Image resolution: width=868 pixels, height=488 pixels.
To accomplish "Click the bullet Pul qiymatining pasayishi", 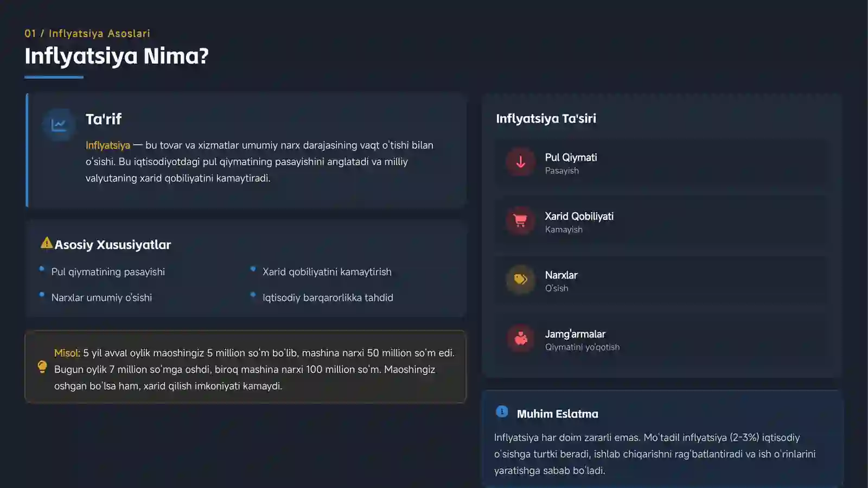I will pyautogui.click(x=108, y=272).
